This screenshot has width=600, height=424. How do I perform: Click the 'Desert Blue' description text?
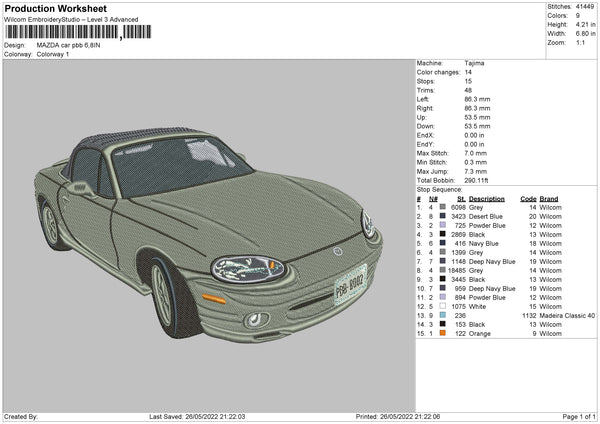486,216
